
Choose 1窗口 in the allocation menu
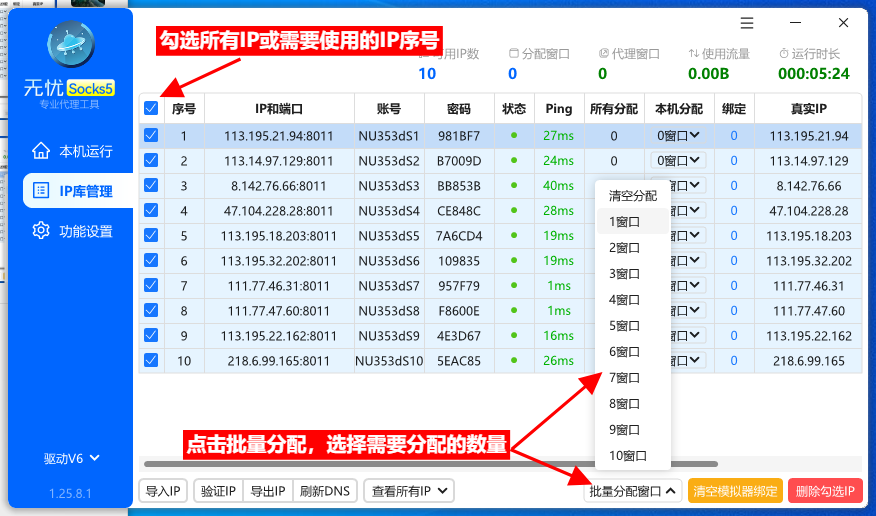pyautogui.click(x=632, y=222)
